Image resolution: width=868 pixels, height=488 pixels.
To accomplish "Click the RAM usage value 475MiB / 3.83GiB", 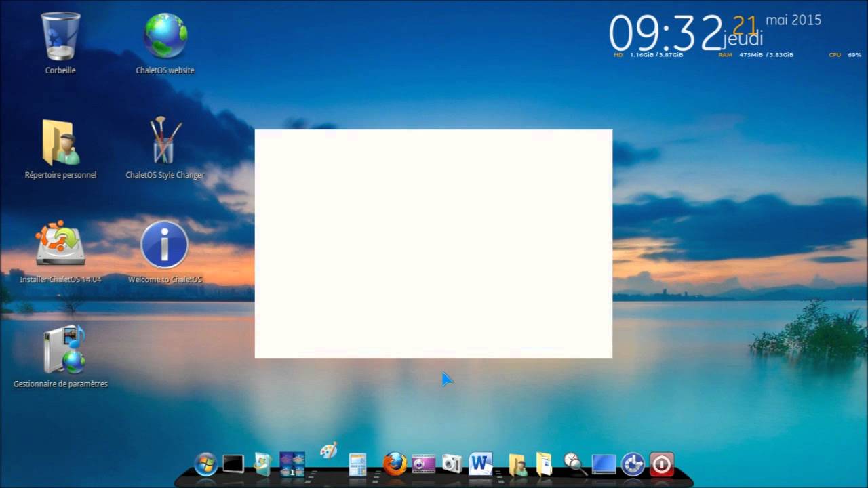I will click(765, 54).
